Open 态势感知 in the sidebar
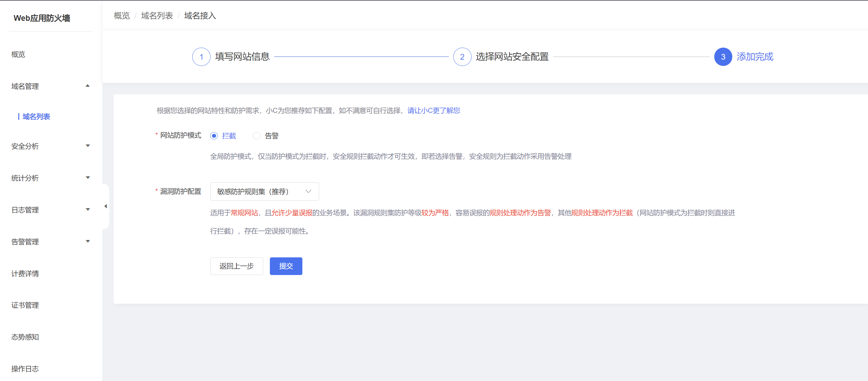 click(25, 337)
